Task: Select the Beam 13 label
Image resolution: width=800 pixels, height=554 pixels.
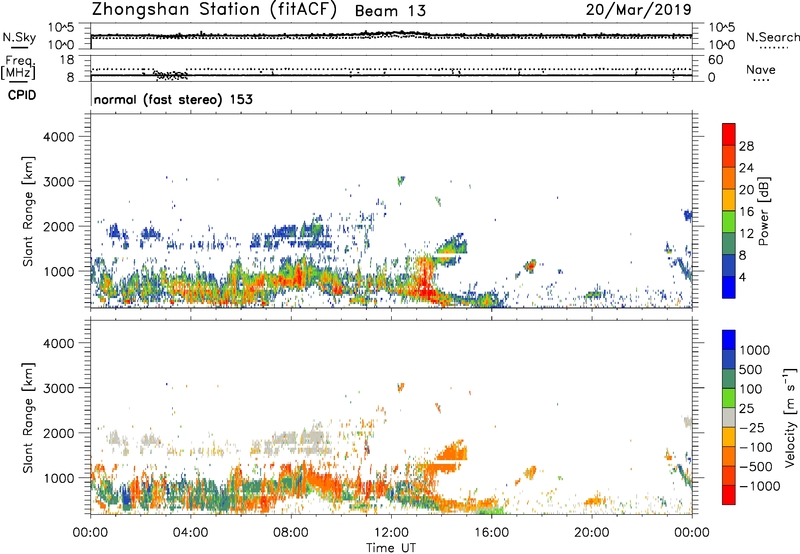Action: (x=390, y=11)
